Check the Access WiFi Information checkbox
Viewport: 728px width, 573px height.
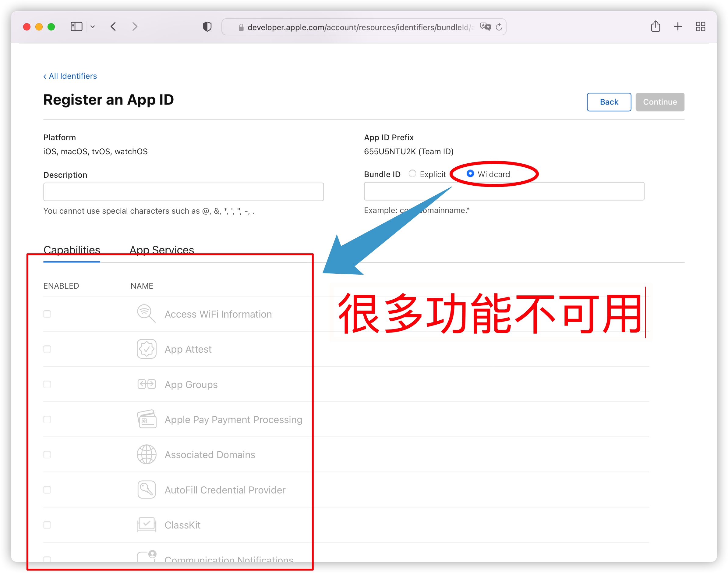coord(47,314)
